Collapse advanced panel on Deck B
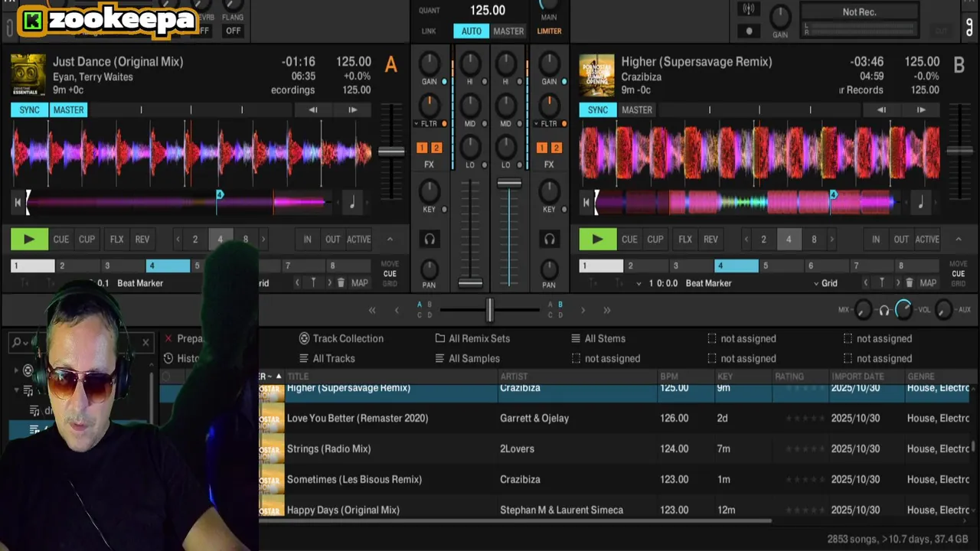This screenshot has height=551, width=980. click(x=958, y=240)
